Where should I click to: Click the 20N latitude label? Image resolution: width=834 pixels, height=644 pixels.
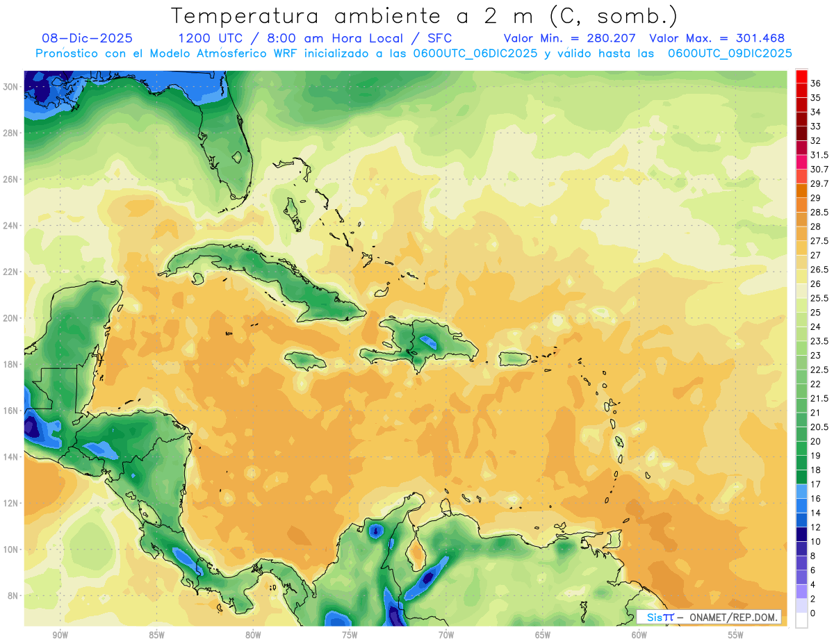(x=12, y=318)
